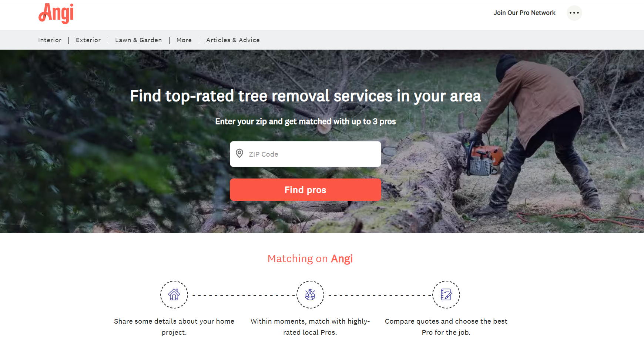Open the Exterior navigation menu
The height and width of the screenshot is (337, 644).
click(x=88, y=40)
